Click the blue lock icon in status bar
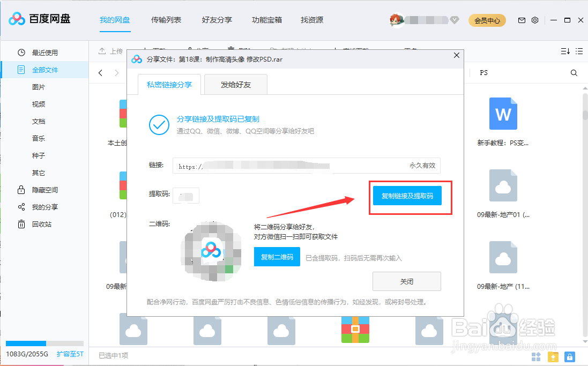The image size is (588, 366). pyautogui.click(x=570, y=357)
